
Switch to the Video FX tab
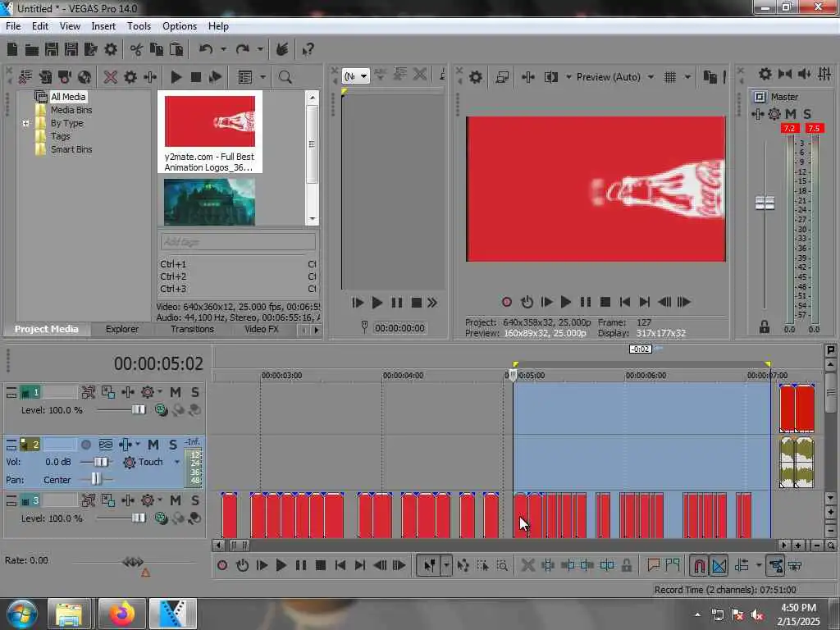pyautogui.click(x=262, y=329)
